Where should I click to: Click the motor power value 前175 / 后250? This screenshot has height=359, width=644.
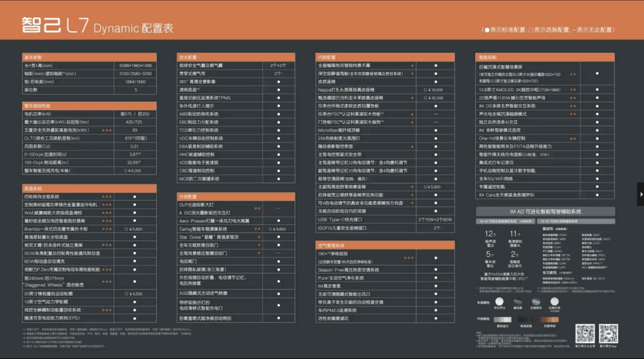tap(135, 114)
